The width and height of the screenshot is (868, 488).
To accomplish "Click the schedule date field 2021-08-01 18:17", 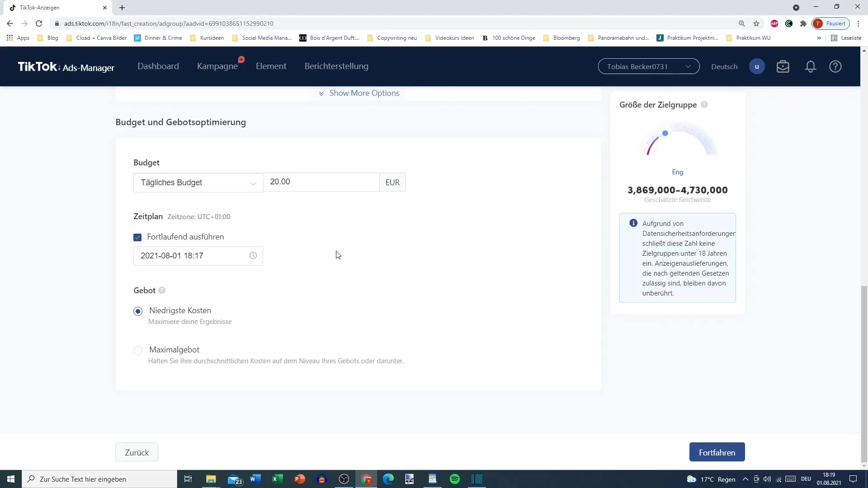I will point(198,256).
